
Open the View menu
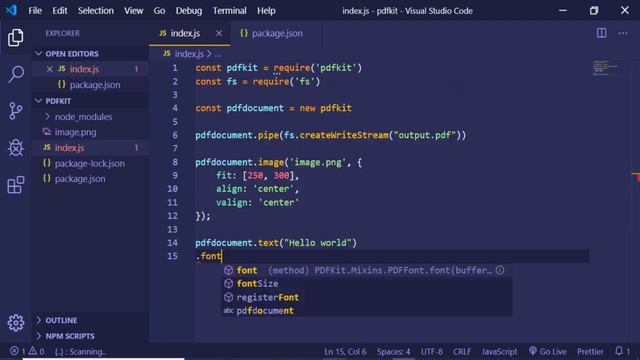pyautogui.click(x=133, y=11)
